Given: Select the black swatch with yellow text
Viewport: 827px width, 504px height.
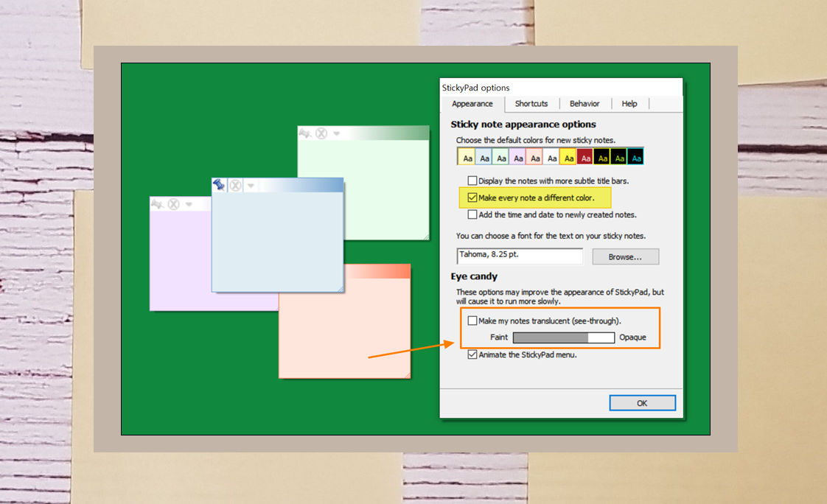Looking at the screenshot, I should [x=602, y=158].
